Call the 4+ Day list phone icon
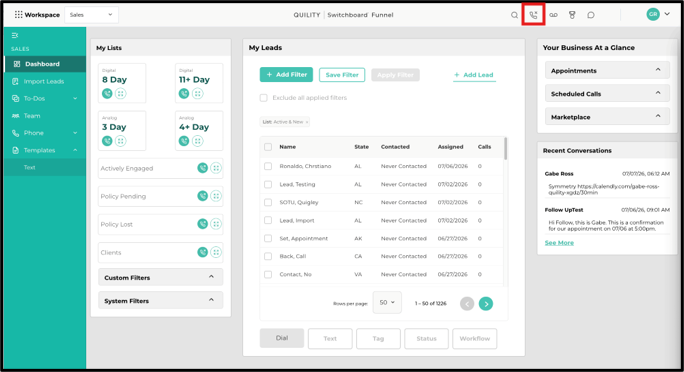Image resolution: width=684 pixels, height=372 pixels. pyautogui.click(x=184, y=141)
